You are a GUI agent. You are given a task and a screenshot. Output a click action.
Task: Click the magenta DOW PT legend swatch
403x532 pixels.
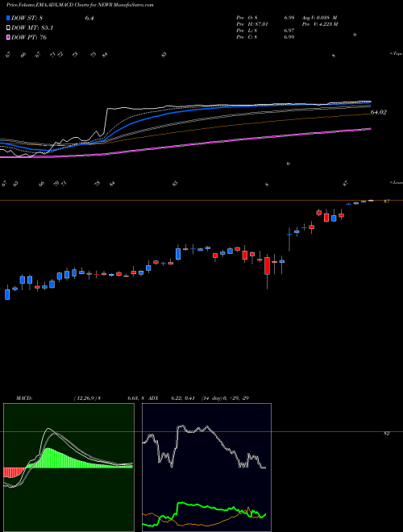[8, 37]
